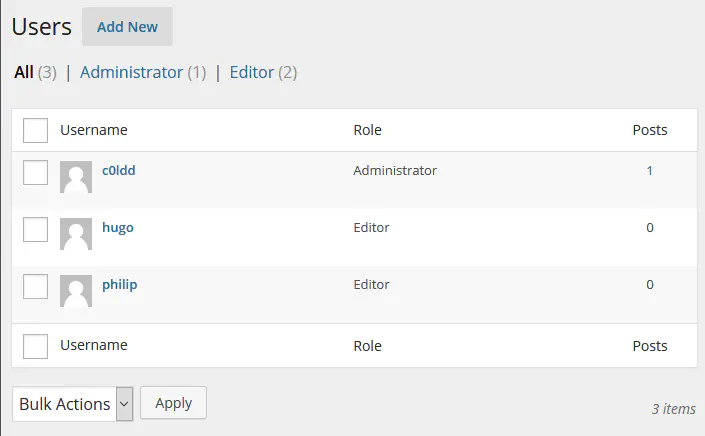Click hugo's avatar image
Screen dimensions: 705x436
[x=76, y=234]
